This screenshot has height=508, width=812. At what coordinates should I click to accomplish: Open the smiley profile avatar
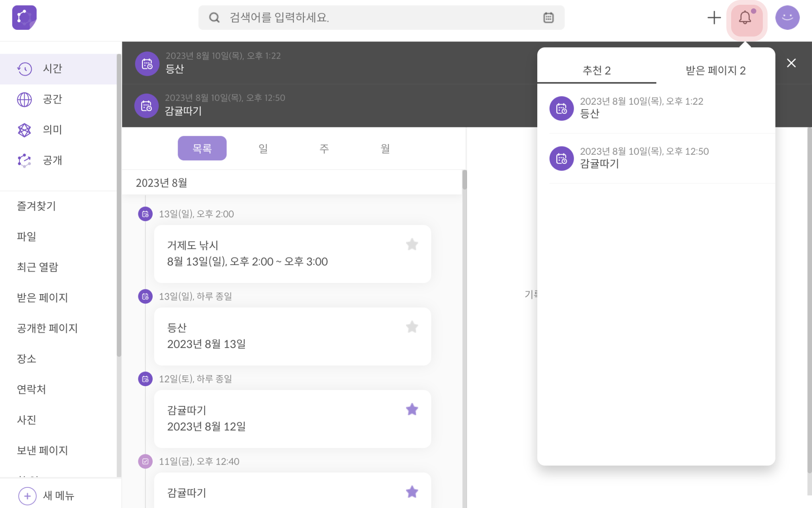(787, 17)
